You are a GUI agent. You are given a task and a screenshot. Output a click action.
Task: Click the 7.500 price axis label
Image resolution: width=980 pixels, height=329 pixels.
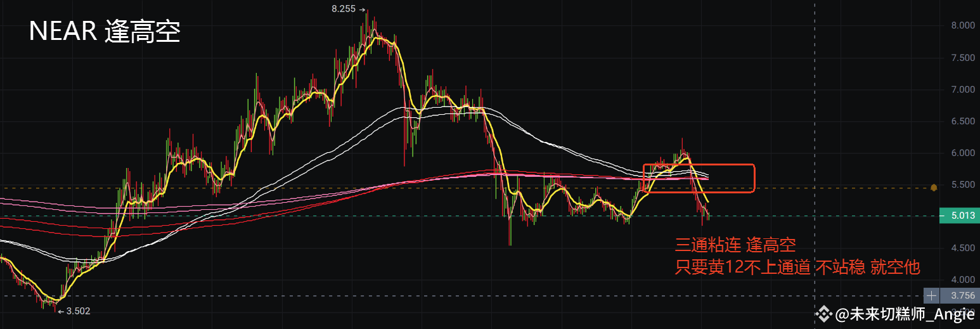963,58
